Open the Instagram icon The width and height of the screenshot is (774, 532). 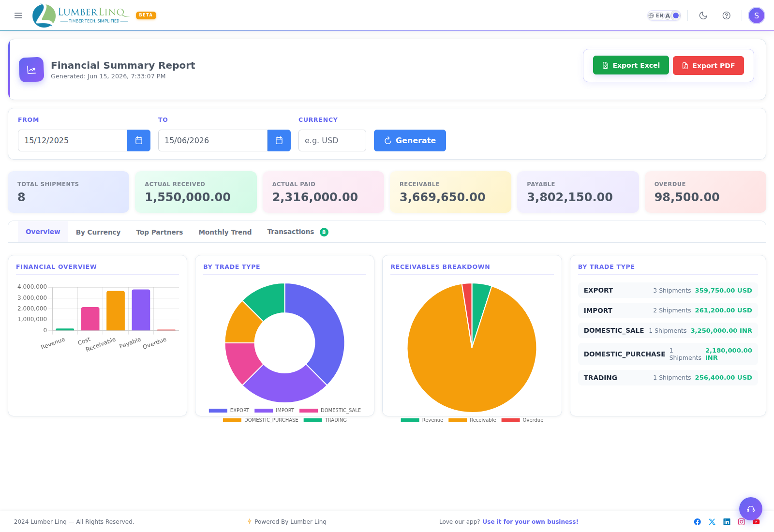coord(742,522)
